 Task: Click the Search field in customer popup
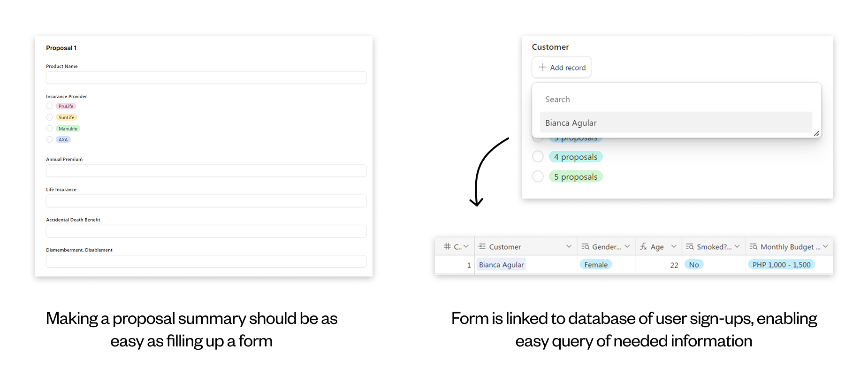coord(676,100)
